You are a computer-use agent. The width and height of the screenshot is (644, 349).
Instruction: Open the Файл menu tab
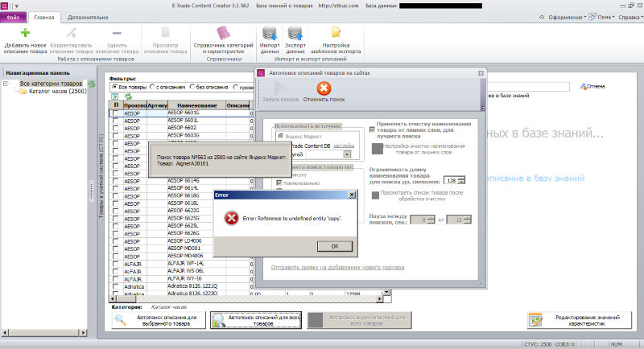point(13,17)
